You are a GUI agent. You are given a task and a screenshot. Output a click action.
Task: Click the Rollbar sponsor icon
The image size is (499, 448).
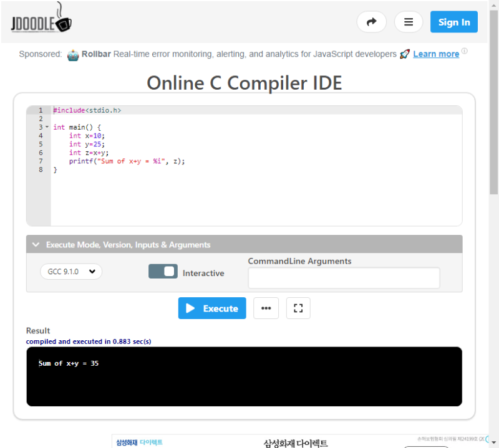[74, 54]
